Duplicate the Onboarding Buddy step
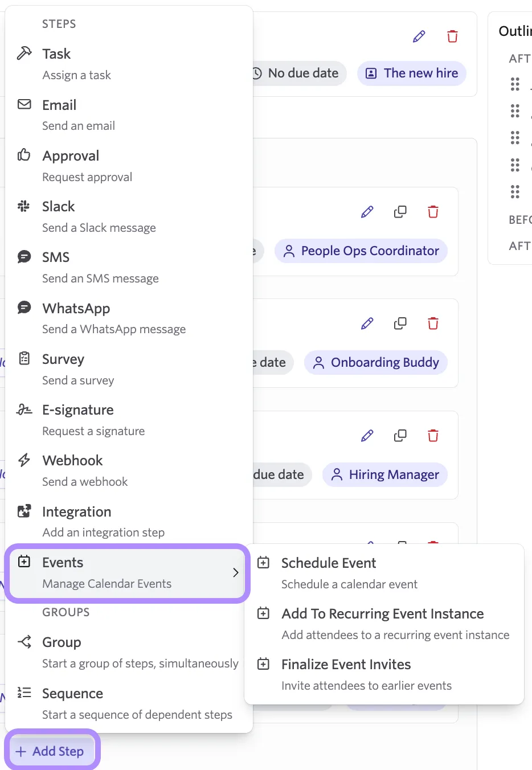The height and width of the screenshot is (770, 532). (x=400, y=323)
